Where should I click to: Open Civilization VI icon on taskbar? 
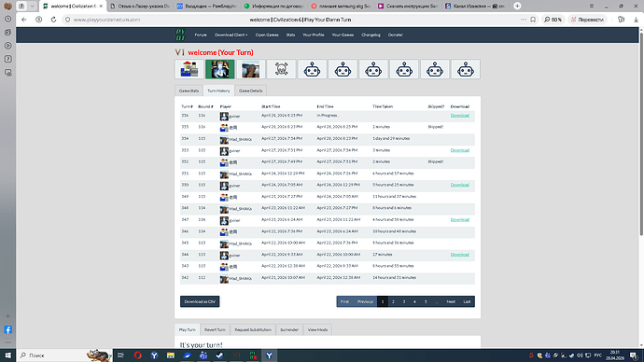236,355
